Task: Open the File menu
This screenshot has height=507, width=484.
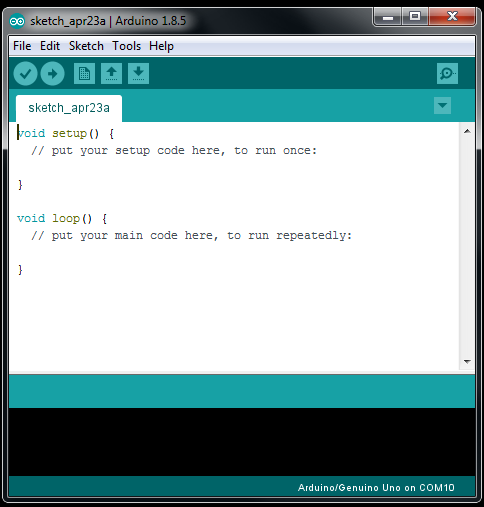Action: (22, 46)
